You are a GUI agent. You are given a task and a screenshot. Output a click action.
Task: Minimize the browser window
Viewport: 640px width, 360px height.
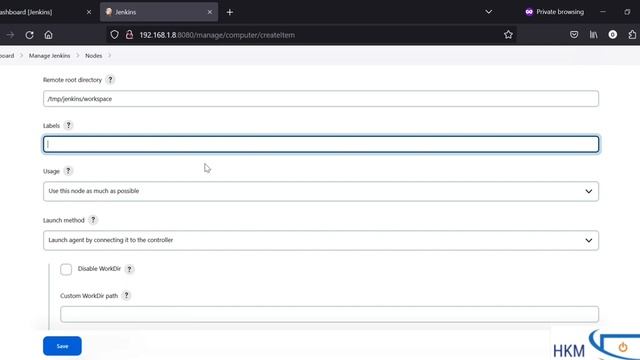point(603,12)
